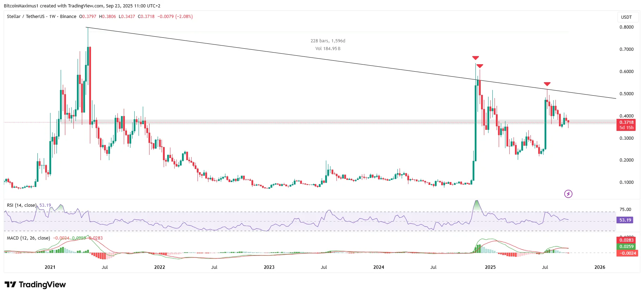Image resolution: width=644 pixels, height=296 pixels.
Task: Click the 75.00 RSI axis label
Action: point(625,209)
